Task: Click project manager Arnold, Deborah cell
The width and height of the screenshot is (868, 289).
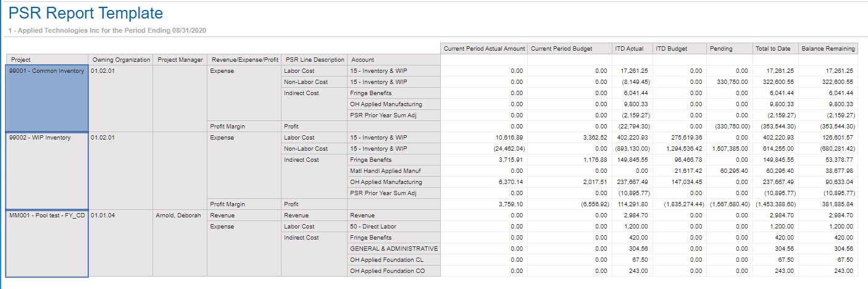Action: pos(180,216)
